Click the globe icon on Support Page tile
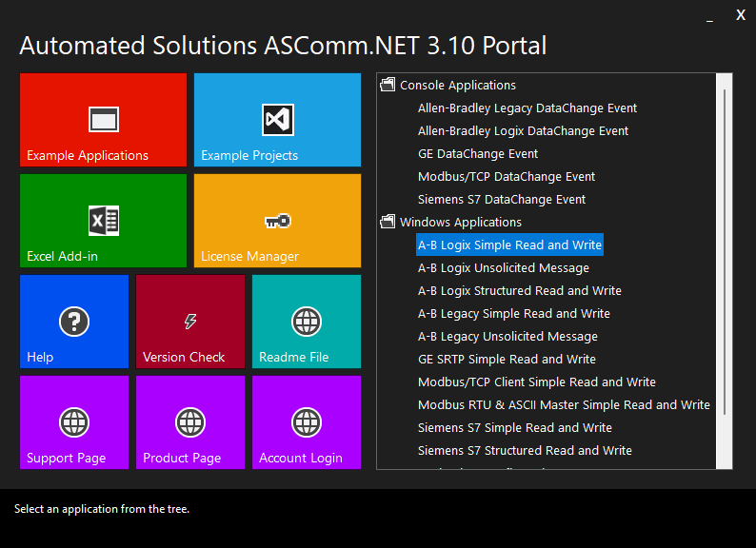Screen dimensions: 756x548 (74, 422)
